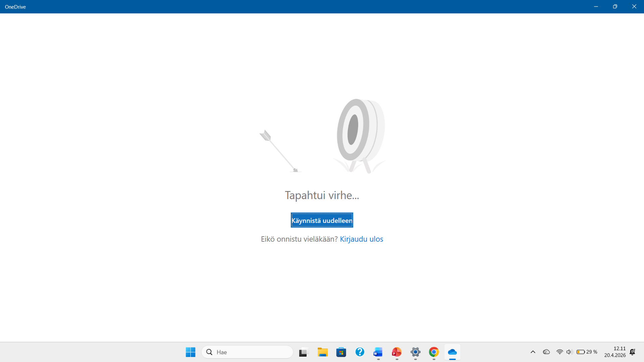Close the OneDrive window
The height and width of the screenshot is (362, 644).
634,7
